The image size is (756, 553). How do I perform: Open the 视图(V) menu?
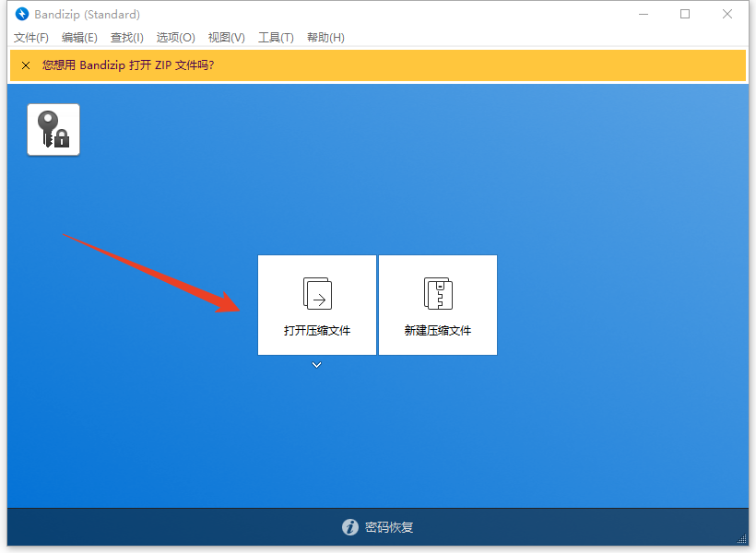226,38
